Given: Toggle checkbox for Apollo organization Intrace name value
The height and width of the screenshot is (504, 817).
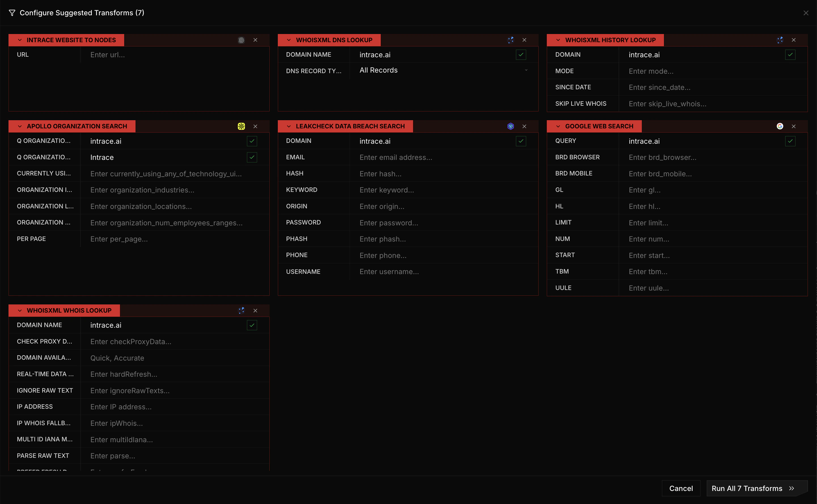Looking at the screenshot, I should pos(252,157).
